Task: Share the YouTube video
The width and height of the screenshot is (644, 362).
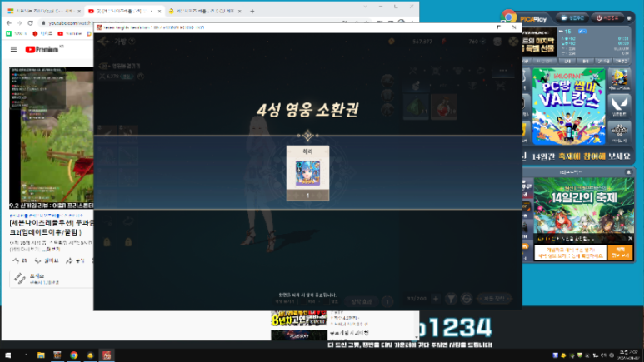Action: coord(75,260)
